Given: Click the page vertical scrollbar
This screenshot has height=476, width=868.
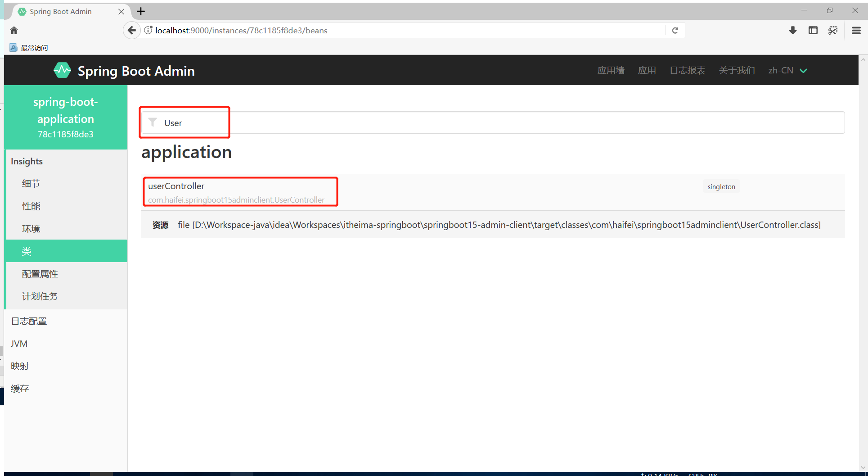Looking at the screenshot, I should click(x=863, y=263).
